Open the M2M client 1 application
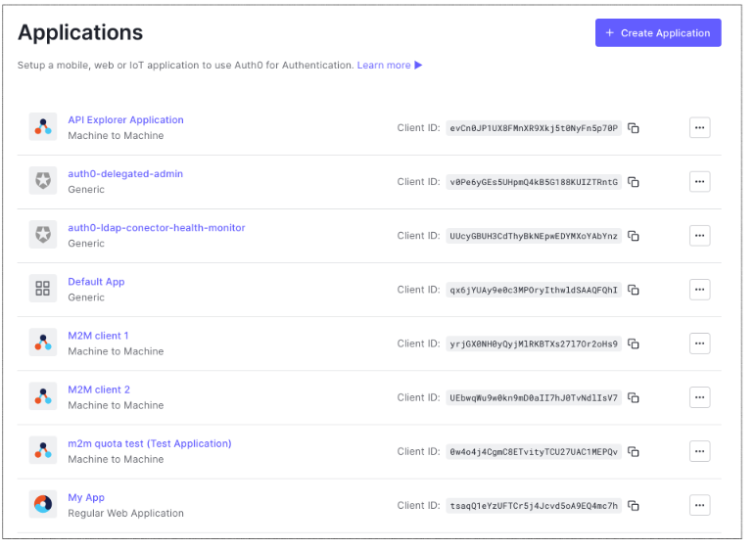Viewport: 756px width, 549px height. tap(98, 336)
